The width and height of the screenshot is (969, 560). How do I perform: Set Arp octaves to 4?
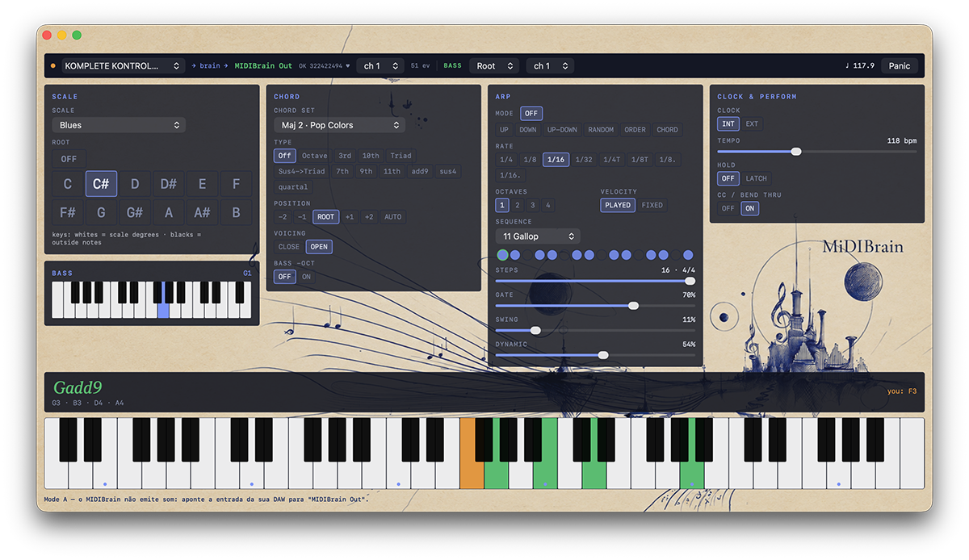pos(548,205)
